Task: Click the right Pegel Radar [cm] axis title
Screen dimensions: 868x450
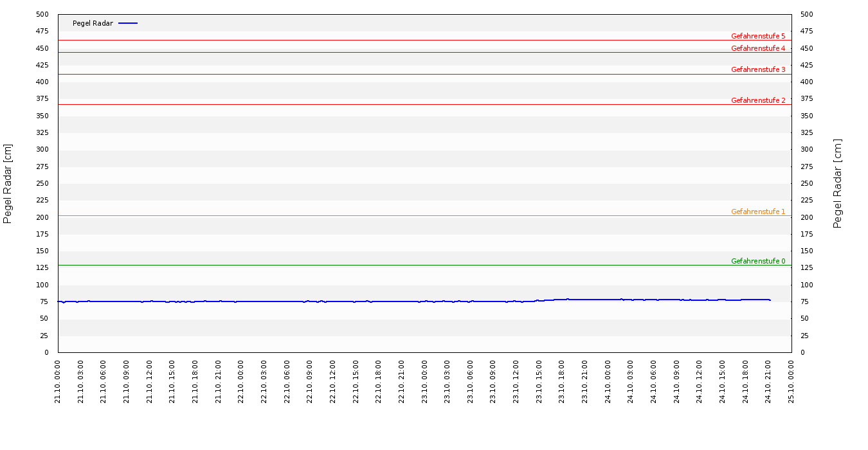Action: point(837,183)
